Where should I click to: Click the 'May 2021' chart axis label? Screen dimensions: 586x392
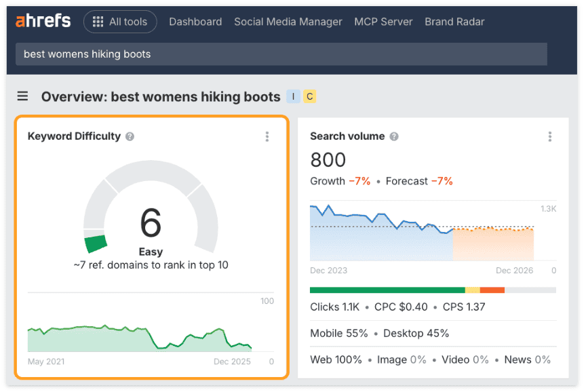46,361
